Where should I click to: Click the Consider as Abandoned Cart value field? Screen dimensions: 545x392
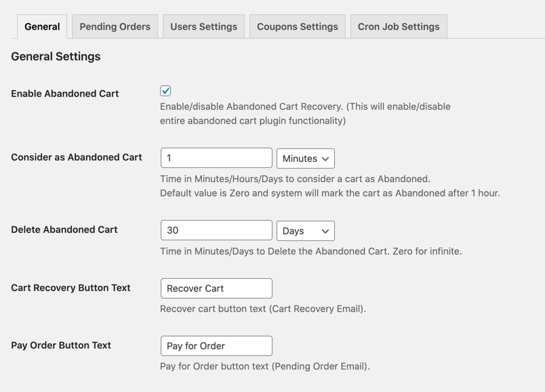click(x=216, y=158)
